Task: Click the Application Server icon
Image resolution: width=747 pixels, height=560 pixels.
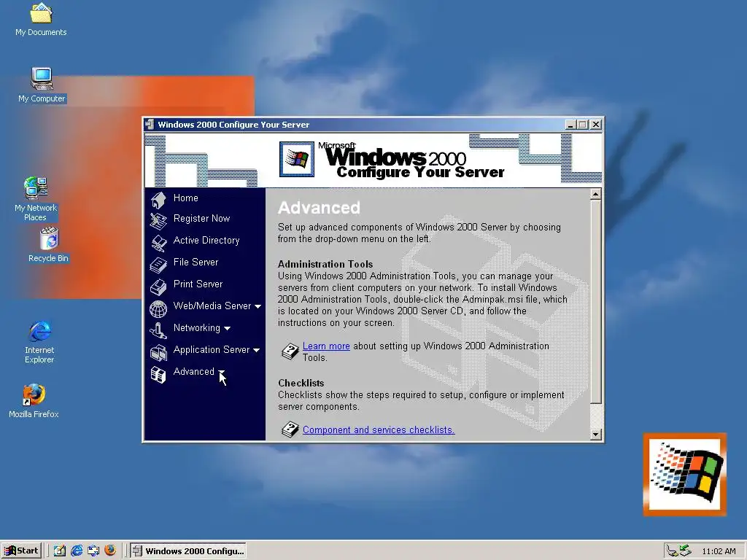Action: (x=158, y=352)
